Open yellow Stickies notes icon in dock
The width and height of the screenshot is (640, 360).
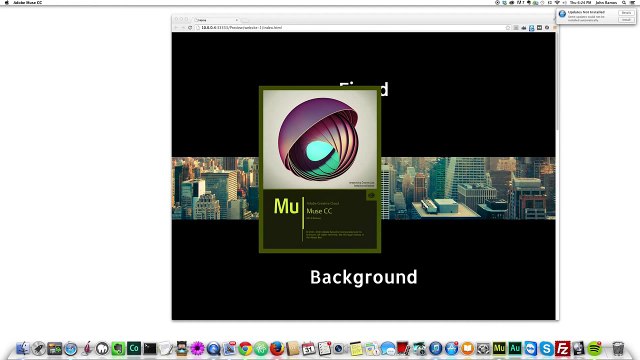click(x=356, y=348)
